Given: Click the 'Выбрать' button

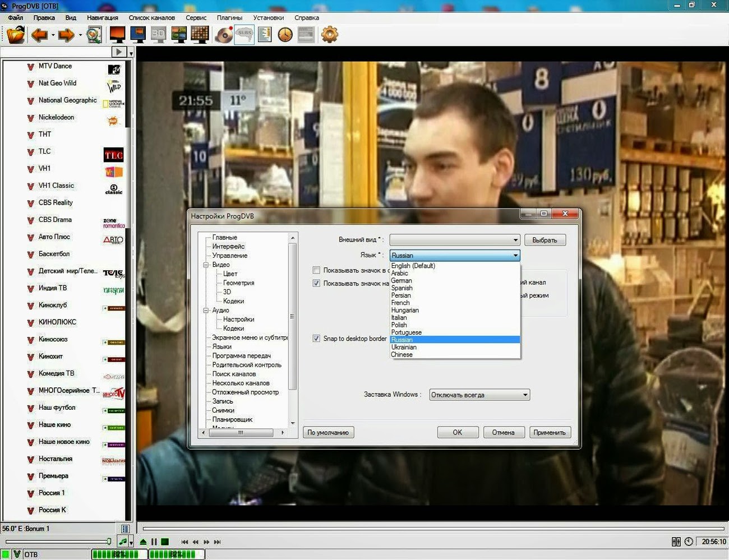Looking at the screenshot, I should tap(545, 240).
